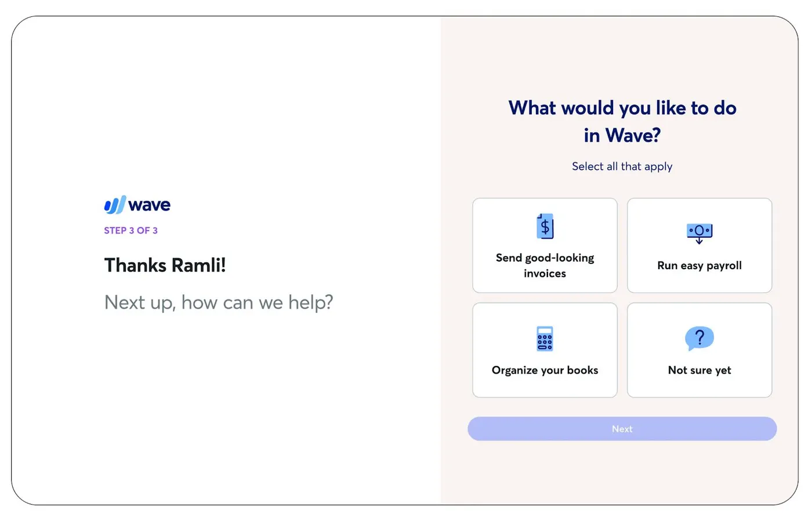Click the question mark speech bubble icon
The image size is (812, 521).
pyautogui.click(x=699, y=338)
